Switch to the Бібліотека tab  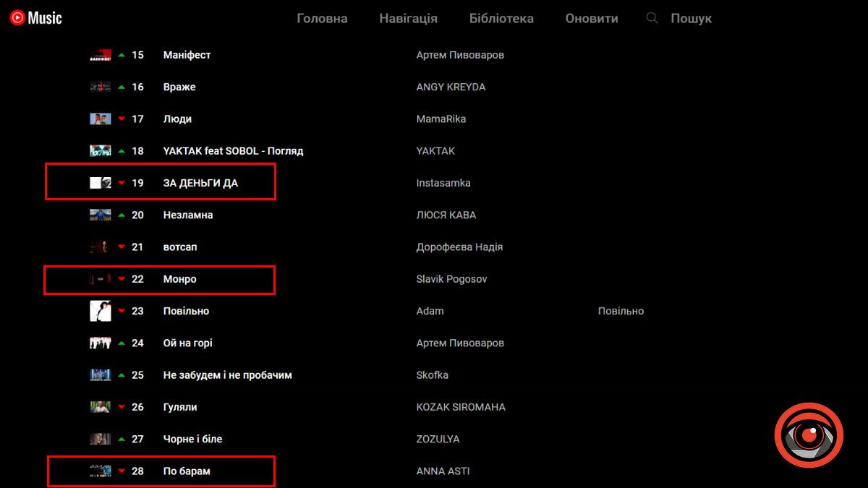[x=501, y=19]
